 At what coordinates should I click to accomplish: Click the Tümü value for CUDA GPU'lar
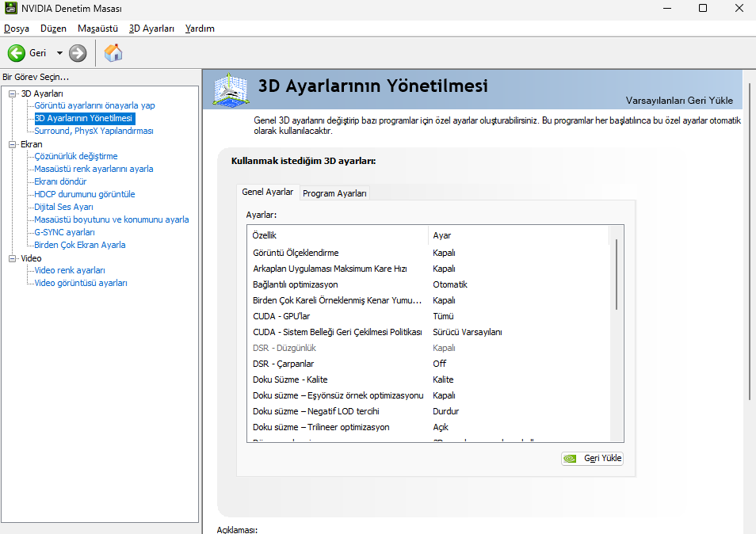(x=443, y=317)
